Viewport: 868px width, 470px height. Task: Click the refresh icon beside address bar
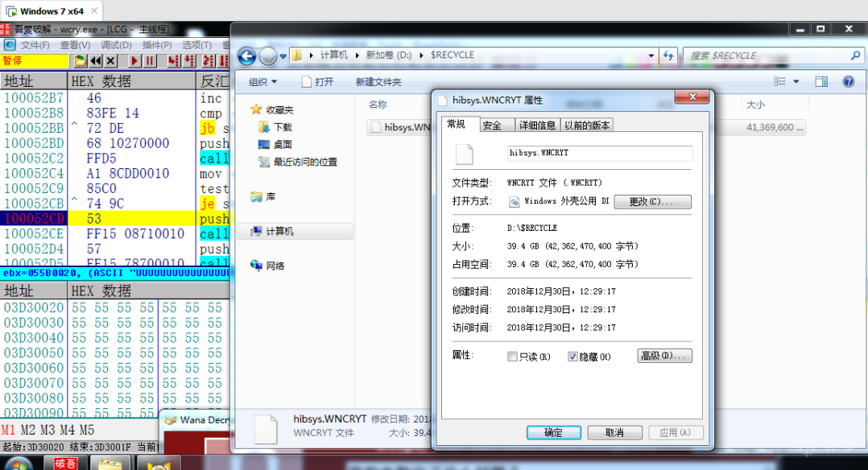click(668, 56)
